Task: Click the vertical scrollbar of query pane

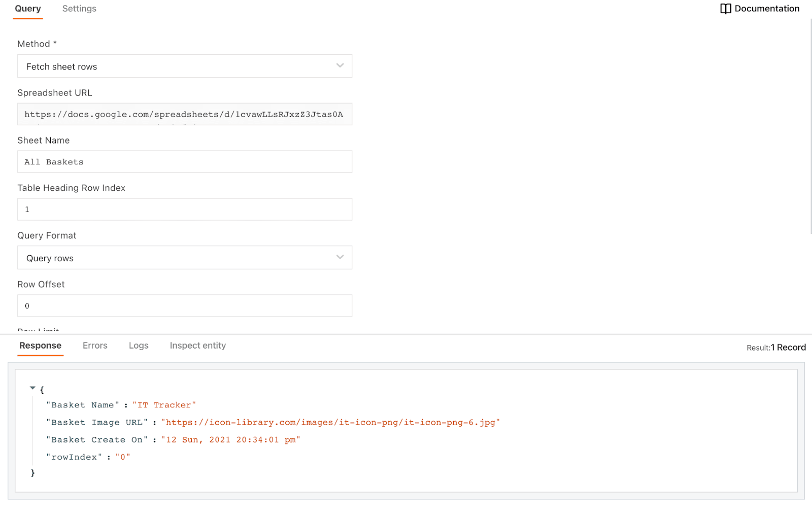Action: tap(810, 127)
